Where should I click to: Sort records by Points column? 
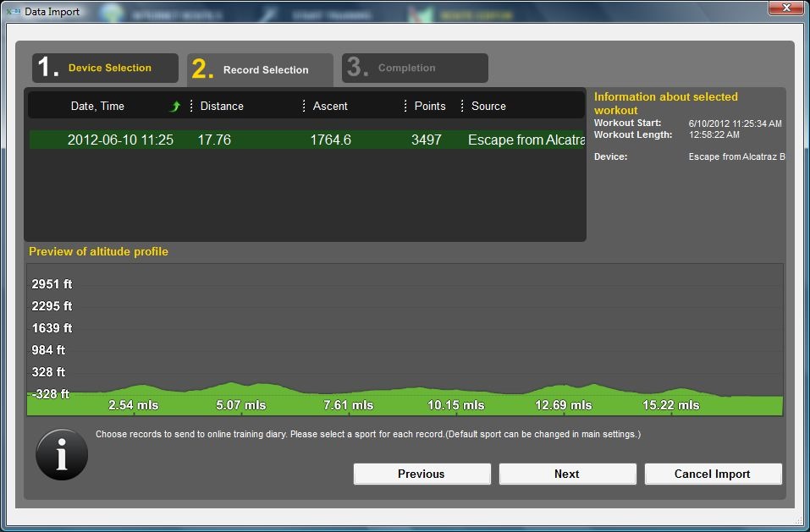[x=430, y=107]
